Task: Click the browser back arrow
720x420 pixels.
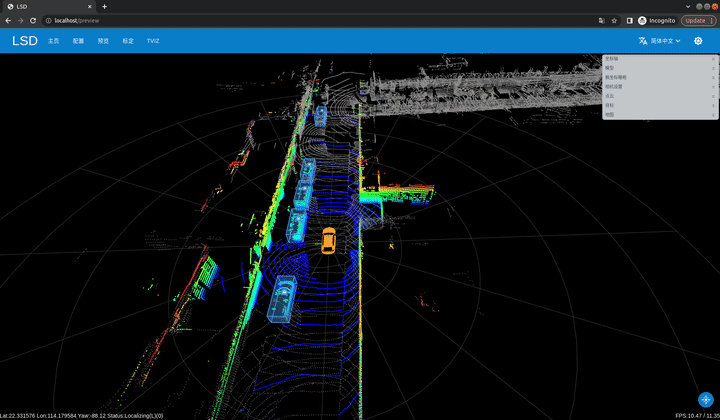Action: point(8,20)
